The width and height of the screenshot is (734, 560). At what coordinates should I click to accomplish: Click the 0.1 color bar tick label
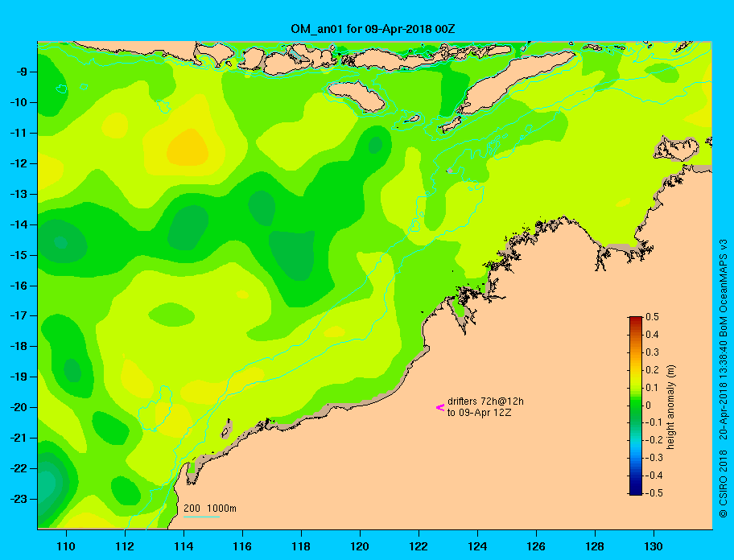(653, 388)
